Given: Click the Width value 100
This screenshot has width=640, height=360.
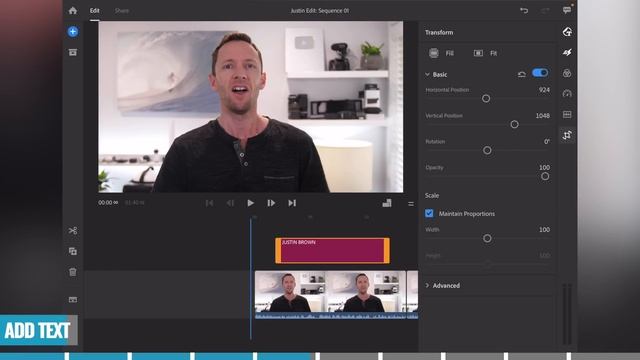Looking at the screenshot, I should click(x=544, y=229).
